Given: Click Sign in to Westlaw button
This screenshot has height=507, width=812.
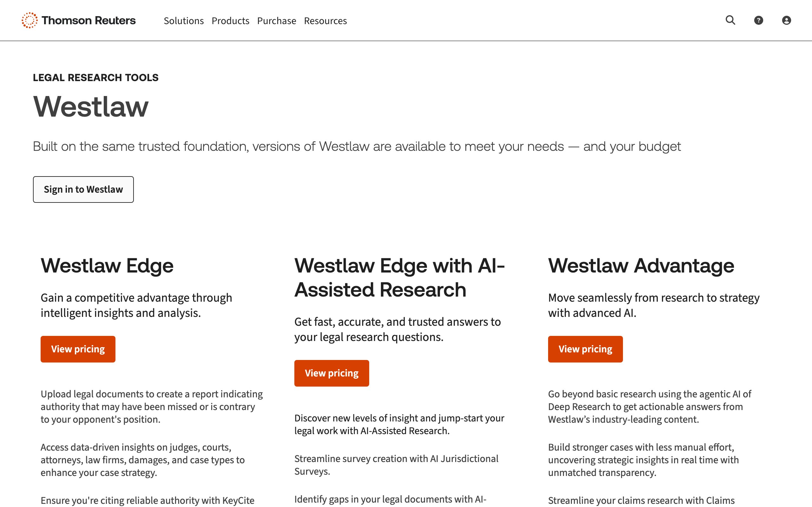Looking at the screenshot, I should [x=83, y=189].
